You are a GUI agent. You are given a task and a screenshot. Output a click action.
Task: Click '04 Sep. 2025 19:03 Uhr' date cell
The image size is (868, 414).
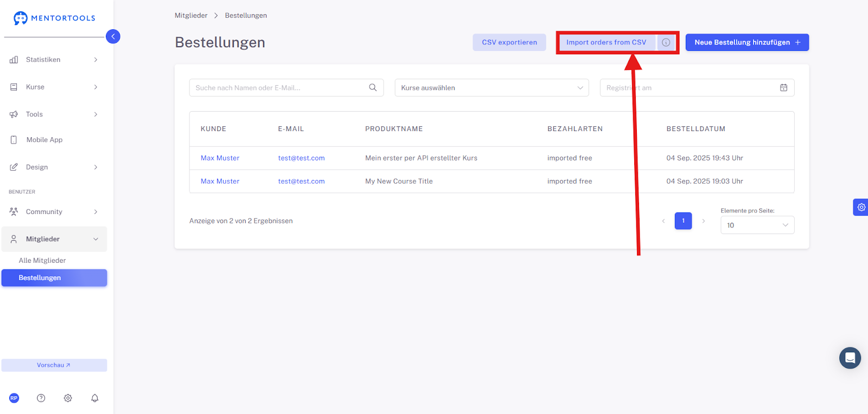click(x=705, y=181)
